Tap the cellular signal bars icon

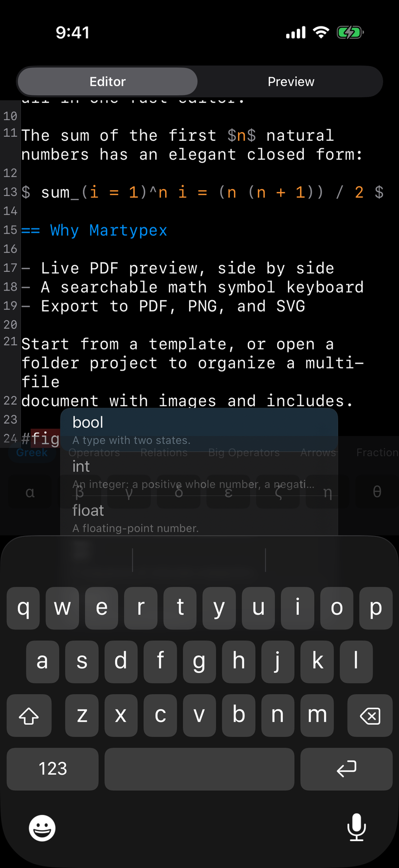296,33
